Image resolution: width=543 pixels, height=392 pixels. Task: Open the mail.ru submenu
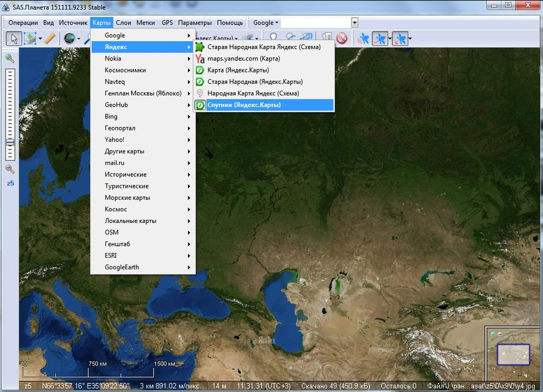point(143,162)
